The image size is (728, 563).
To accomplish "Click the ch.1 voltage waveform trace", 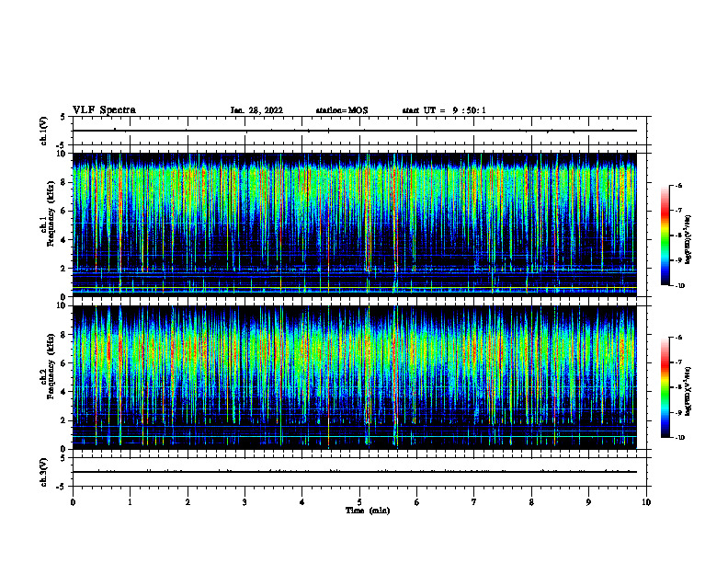I will tap(355, 131).
